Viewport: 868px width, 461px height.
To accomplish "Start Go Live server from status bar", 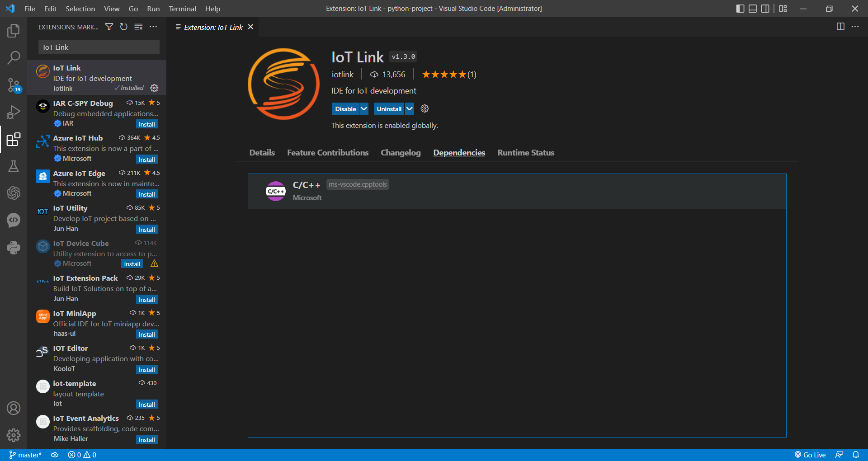I will coord(810,455).
